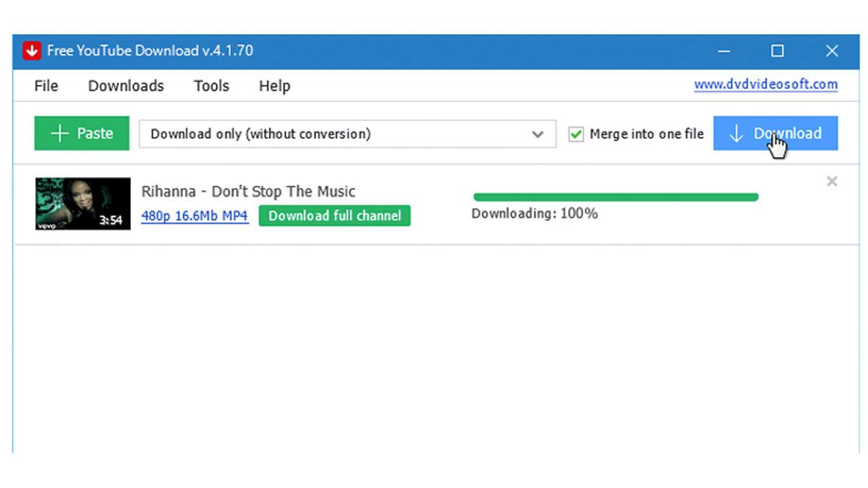Screen dimensions: 868x488
Task: Open the 480p 16.6Mb MP4 quality link
Action: (x=195, y=216)
